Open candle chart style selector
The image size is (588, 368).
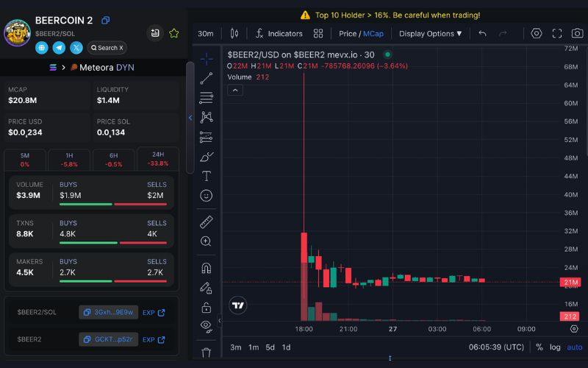tap(234, 33)
